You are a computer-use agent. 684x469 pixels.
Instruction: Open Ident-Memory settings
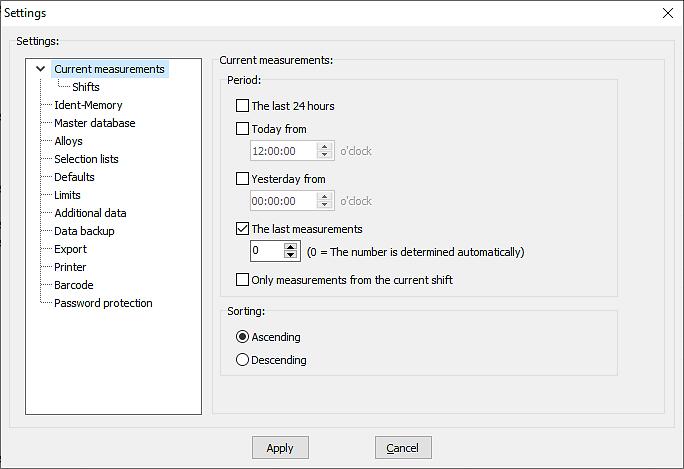click(x=88, y=105)
